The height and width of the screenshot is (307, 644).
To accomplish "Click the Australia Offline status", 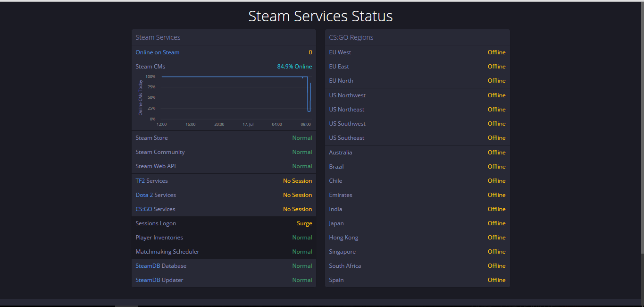I will pos(497,153).
